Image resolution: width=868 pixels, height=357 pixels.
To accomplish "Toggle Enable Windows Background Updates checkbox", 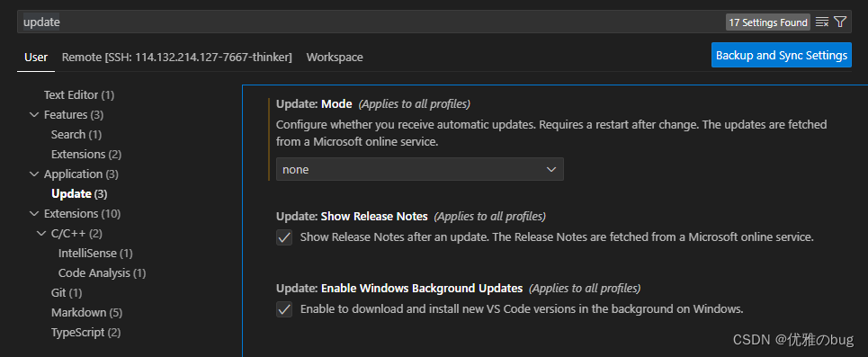I will click(284, 309).
